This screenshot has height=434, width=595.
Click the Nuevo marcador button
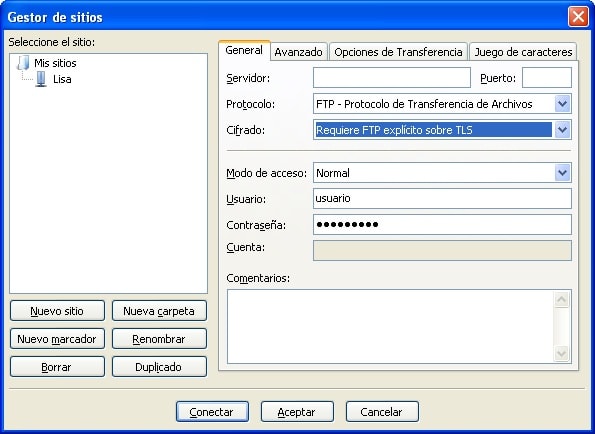click(57, 339)
